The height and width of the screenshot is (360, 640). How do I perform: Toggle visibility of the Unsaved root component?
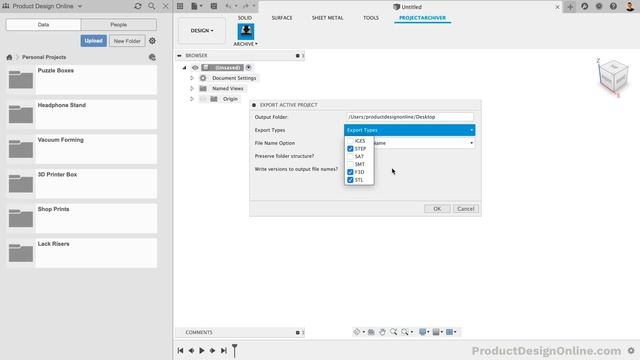pyautogui.click(x=195, y=67)
